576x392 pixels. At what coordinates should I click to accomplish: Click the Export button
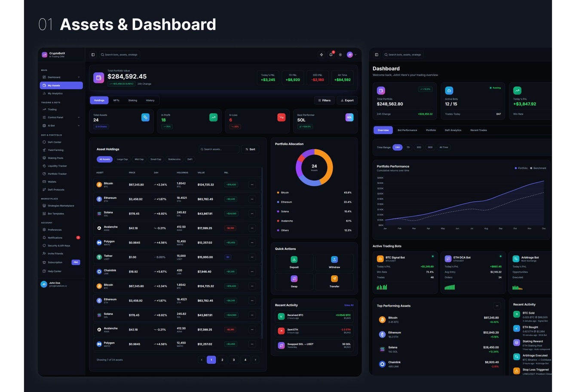tap(347, 100)
